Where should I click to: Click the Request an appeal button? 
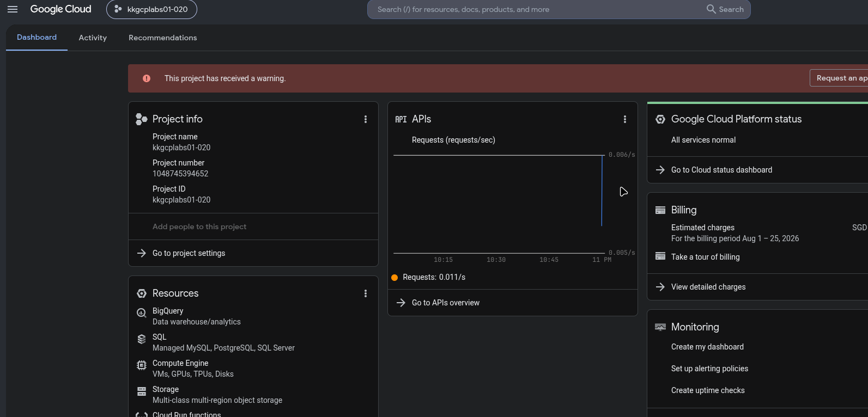click(839, 78)
